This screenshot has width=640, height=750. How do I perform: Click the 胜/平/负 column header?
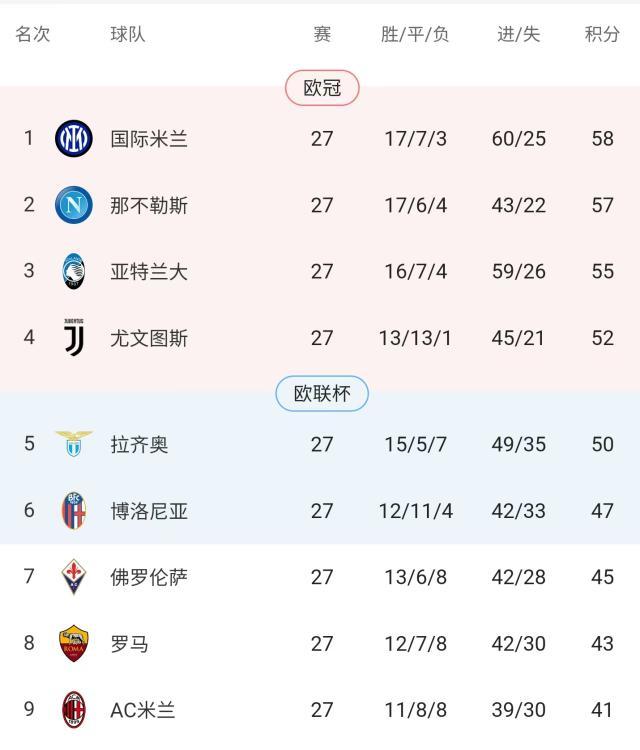coord(415,34)
